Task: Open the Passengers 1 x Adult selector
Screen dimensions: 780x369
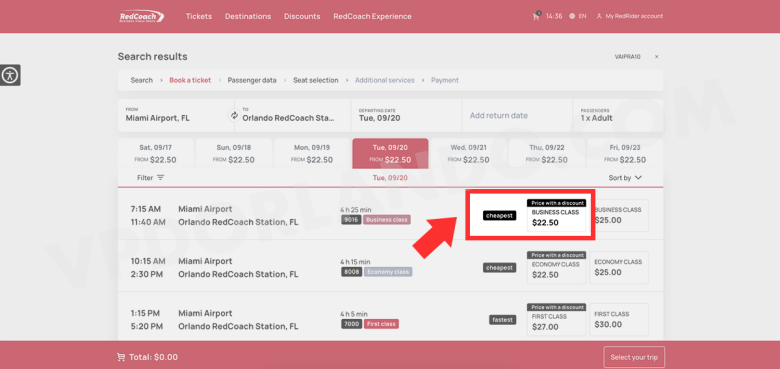Action: (618, 115)
